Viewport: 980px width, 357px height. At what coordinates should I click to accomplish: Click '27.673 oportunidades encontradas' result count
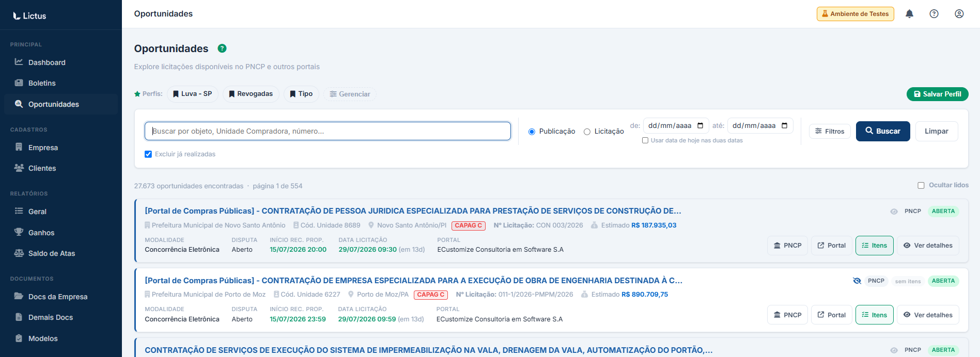[189, 186]
